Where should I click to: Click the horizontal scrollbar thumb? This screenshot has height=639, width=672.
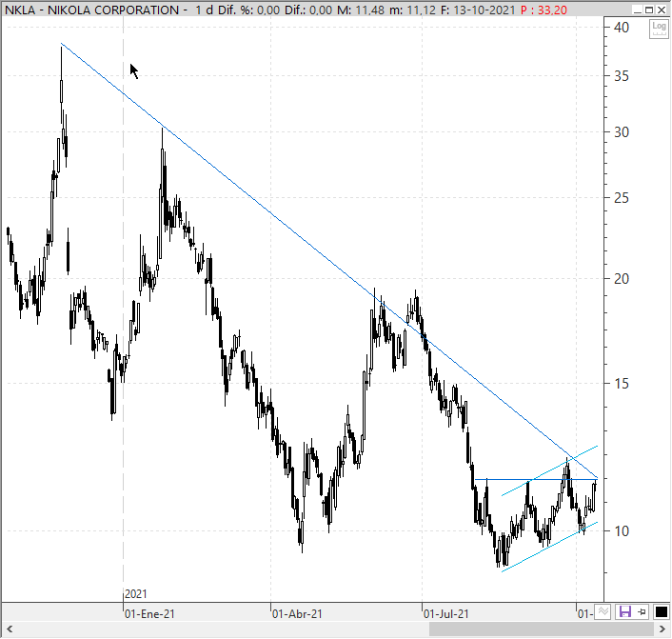click(x=542, y=629)
